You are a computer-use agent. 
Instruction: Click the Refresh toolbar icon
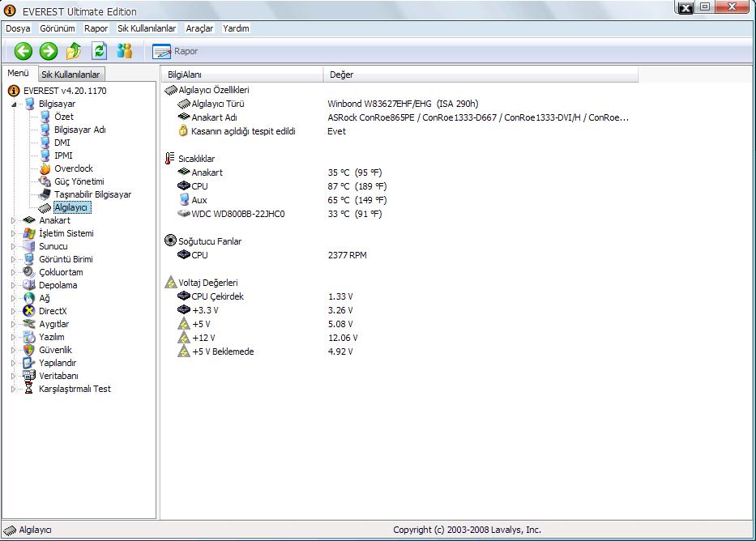coord(99,51)
